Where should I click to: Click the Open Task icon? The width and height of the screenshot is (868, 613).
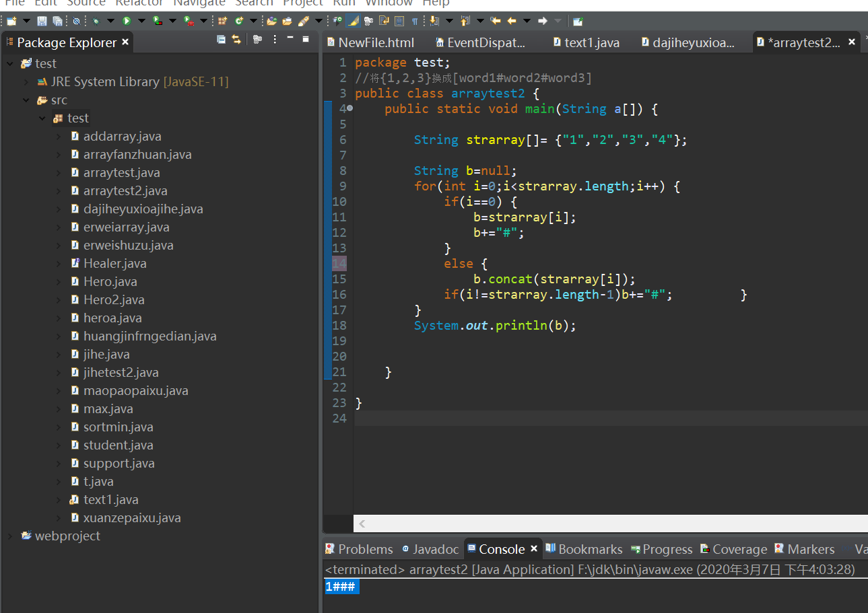click(x=288, y=21)
